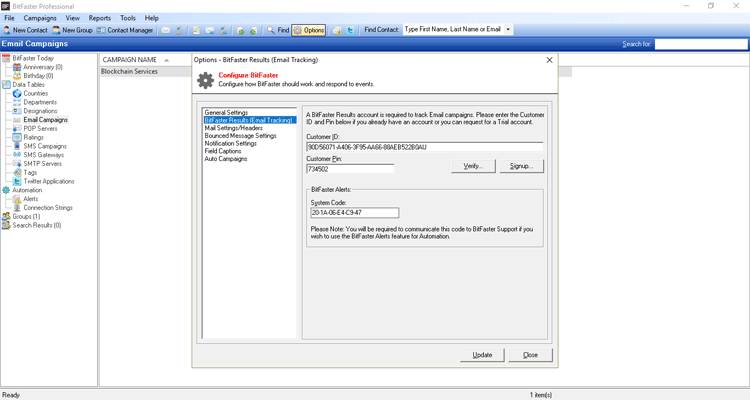Click the Search Results tree icon
The width and height of the screenshot is (750, 400).
click(x=6, y=225)
